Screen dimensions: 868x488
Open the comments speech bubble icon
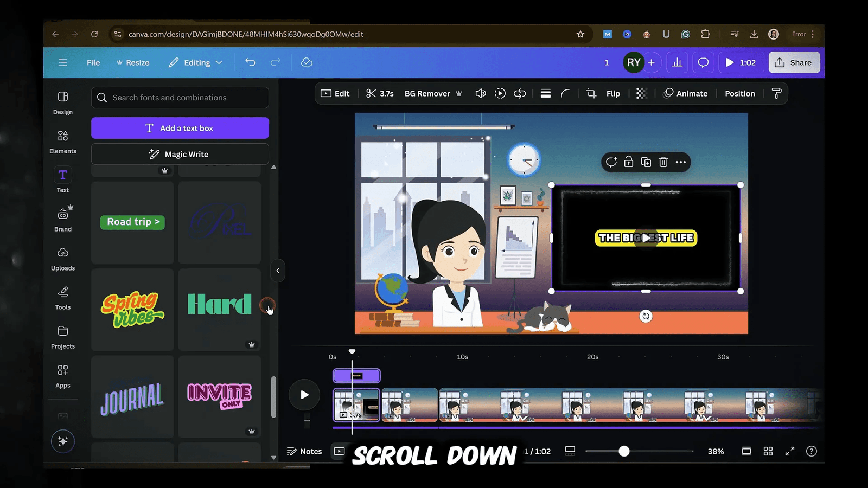coord(703,62)
